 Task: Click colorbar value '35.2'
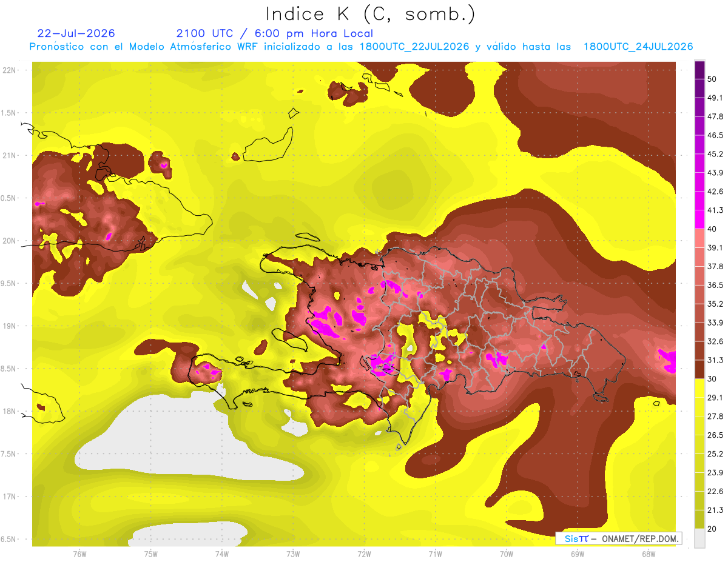tap(715, 304)
